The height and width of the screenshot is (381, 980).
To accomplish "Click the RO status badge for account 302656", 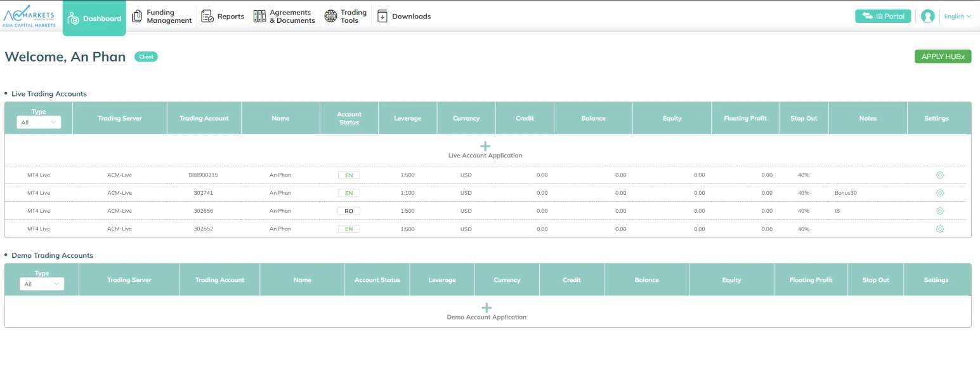I will click(349, 211).
